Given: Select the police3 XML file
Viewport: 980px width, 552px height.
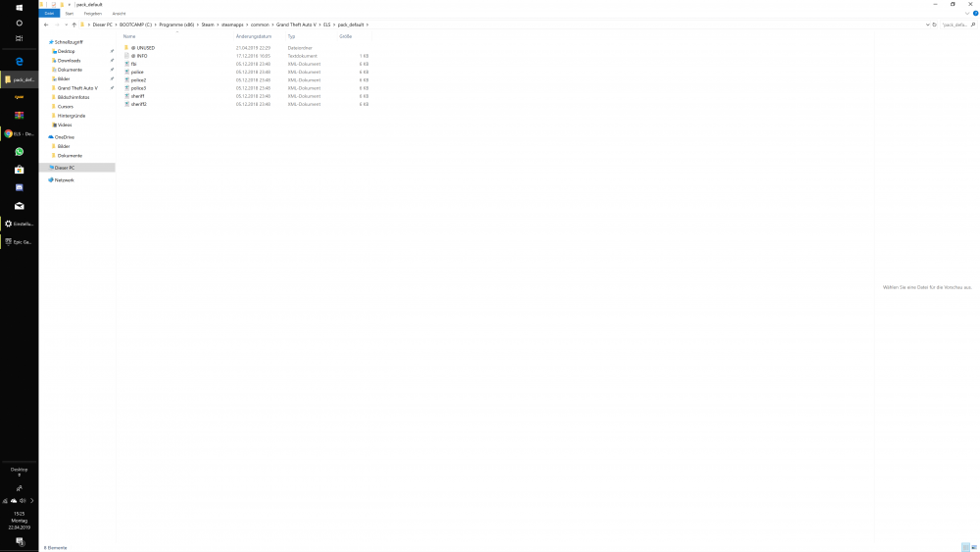Looking at the screenshot, I should pyautogui.click(x=138, y=88).
